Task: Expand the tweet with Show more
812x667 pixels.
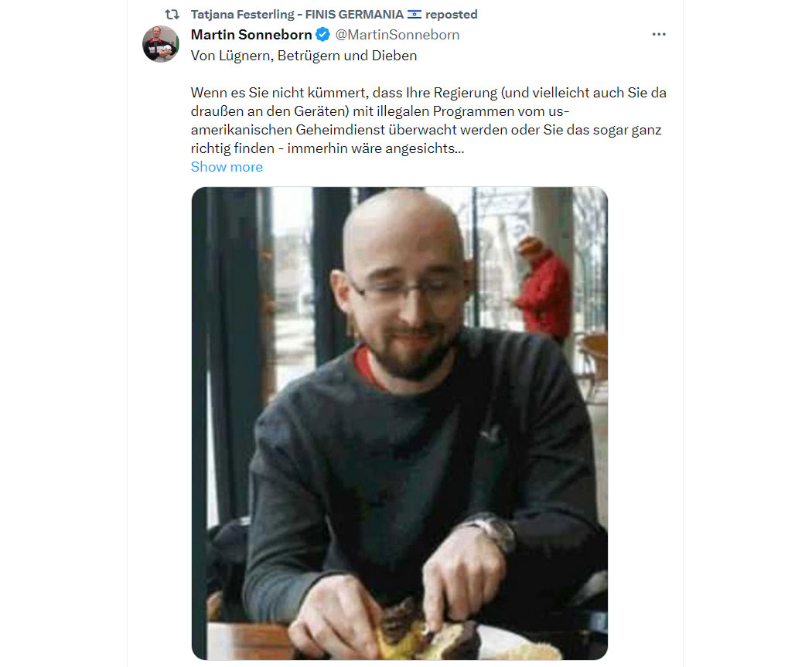Action: click(227, 167)
